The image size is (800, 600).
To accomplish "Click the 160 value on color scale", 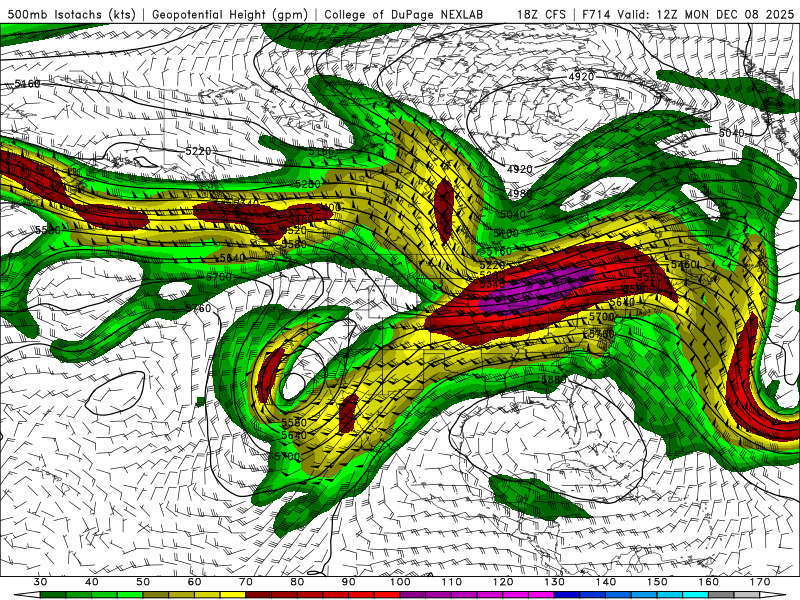I will pyautogui.click(x=709, y=582).
